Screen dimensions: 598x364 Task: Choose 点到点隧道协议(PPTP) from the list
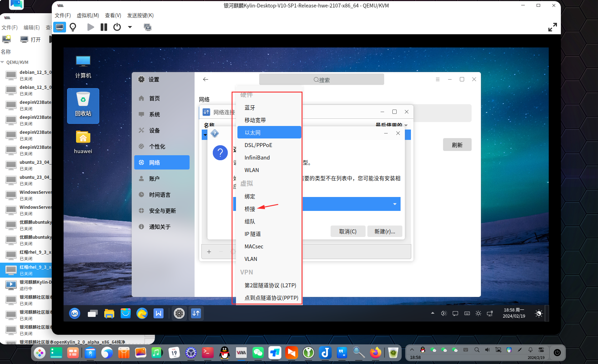[269, 298]
